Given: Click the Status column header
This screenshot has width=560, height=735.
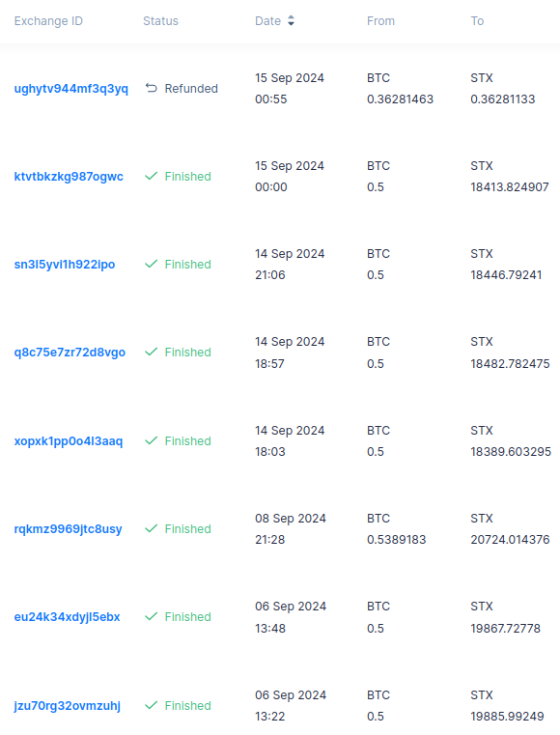Looking at the screenshot, I should pos(160,21).
